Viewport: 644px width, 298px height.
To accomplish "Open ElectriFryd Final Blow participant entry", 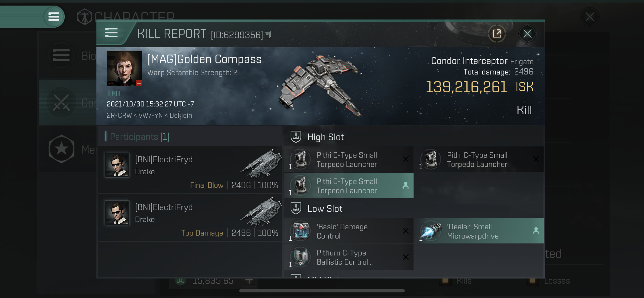I will point(190,170).
